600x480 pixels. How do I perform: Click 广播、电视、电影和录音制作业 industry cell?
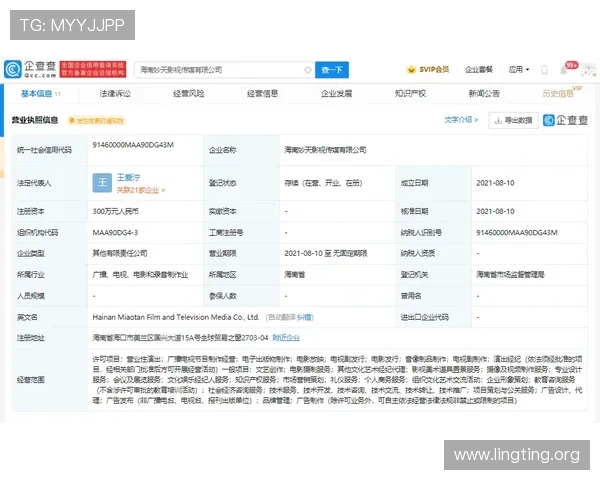coord(140,274)
